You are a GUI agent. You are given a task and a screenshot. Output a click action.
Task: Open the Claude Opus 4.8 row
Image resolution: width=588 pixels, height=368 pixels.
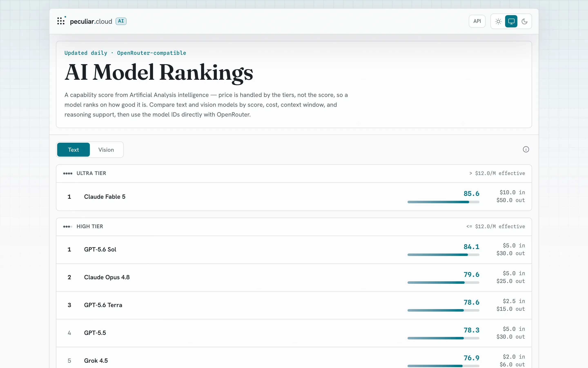coord(294,277)
